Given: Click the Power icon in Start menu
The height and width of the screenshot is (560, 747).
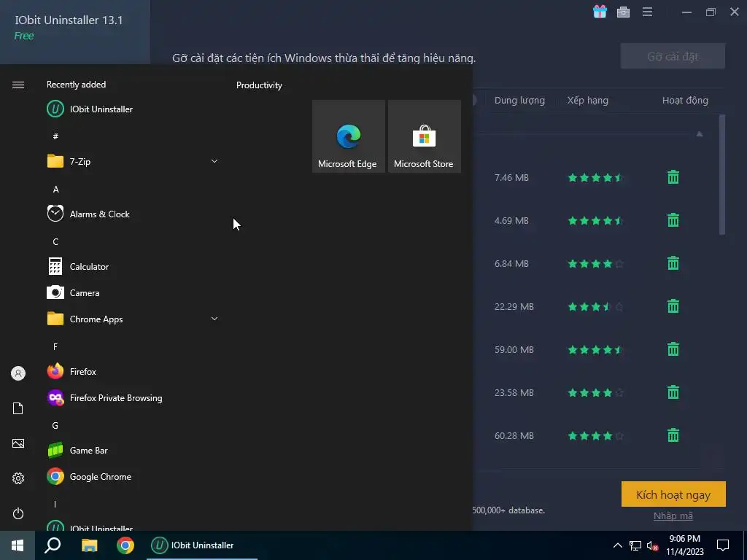Looking at the screenshot, I should [x=18, y=513].
